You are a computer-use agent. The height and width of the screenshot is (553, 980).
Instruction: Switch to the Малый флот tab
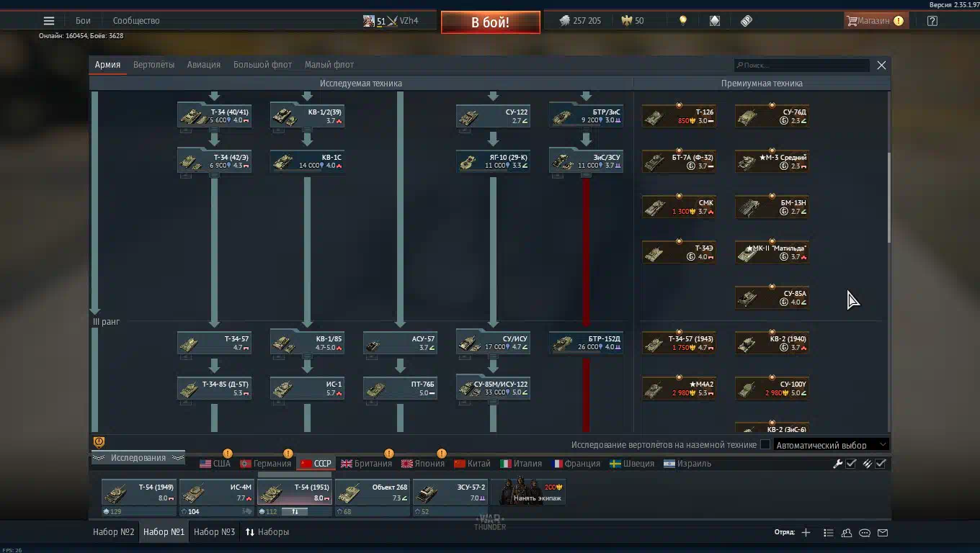click(x=329, y=65)
